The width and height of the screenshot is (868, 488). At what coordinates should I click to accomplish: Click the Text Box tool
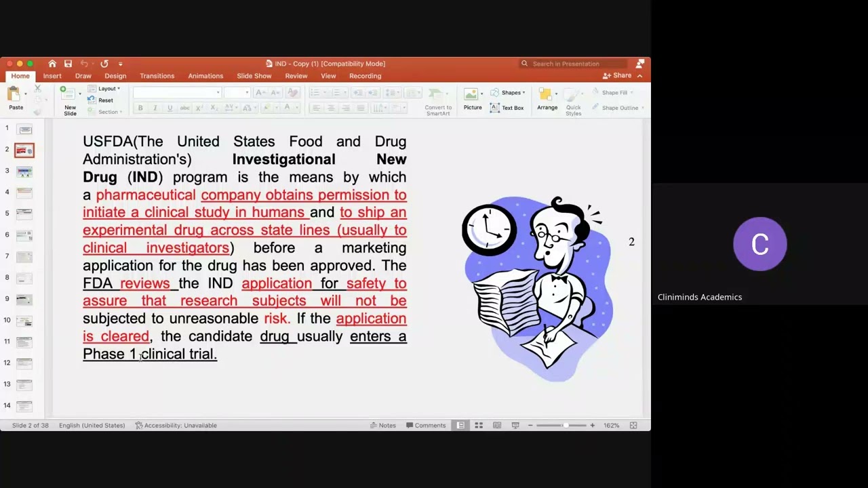pos(507,108)
